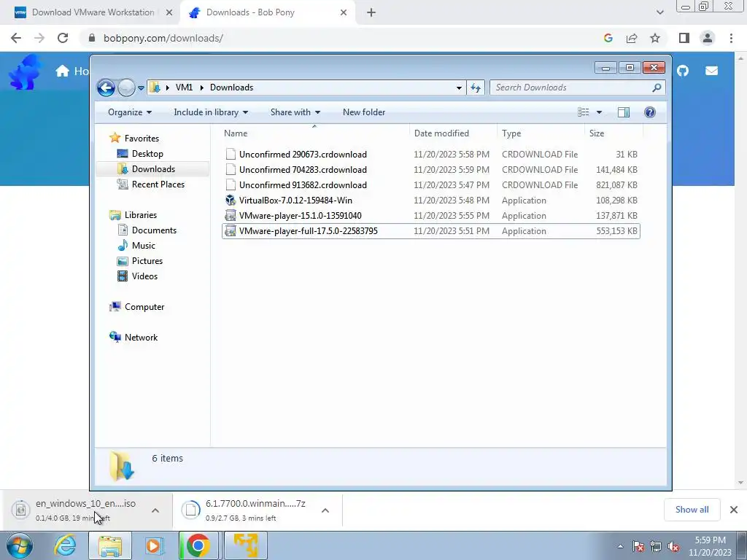The width and height of the screenshot is (747, 560).
Task: Click the GitHub icon on Bob Pony site
Action: 683,71
